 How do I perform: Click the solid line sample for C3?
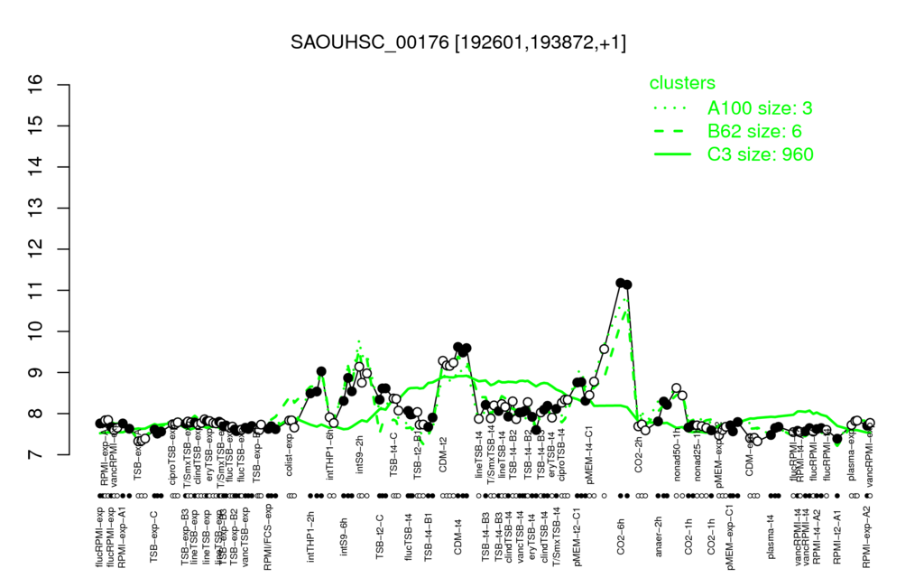672,154
